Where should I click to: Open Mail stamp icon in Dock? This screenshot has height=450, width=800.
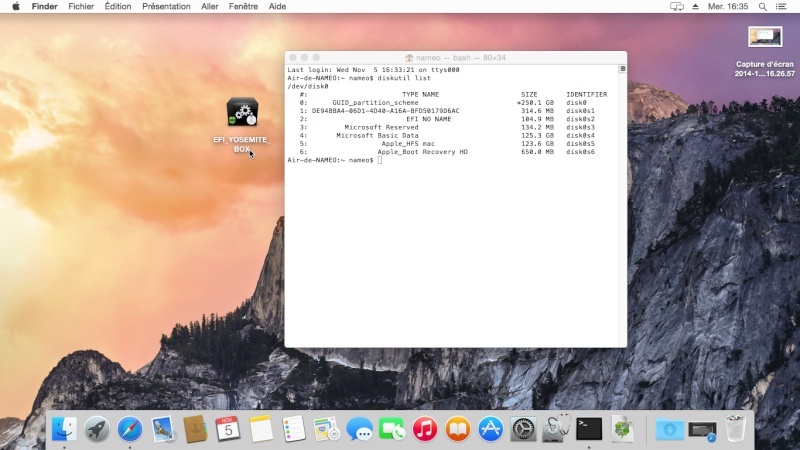point(163,429)
